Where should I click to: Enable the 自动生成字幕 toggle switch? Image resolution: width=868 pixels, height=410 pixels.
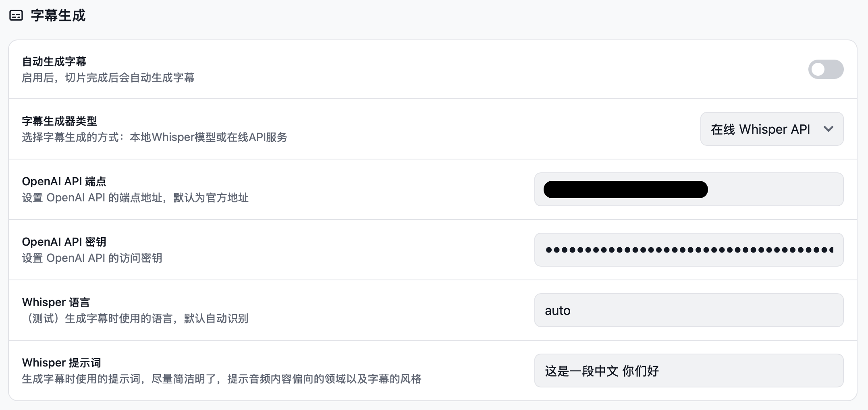coord(826,69)
